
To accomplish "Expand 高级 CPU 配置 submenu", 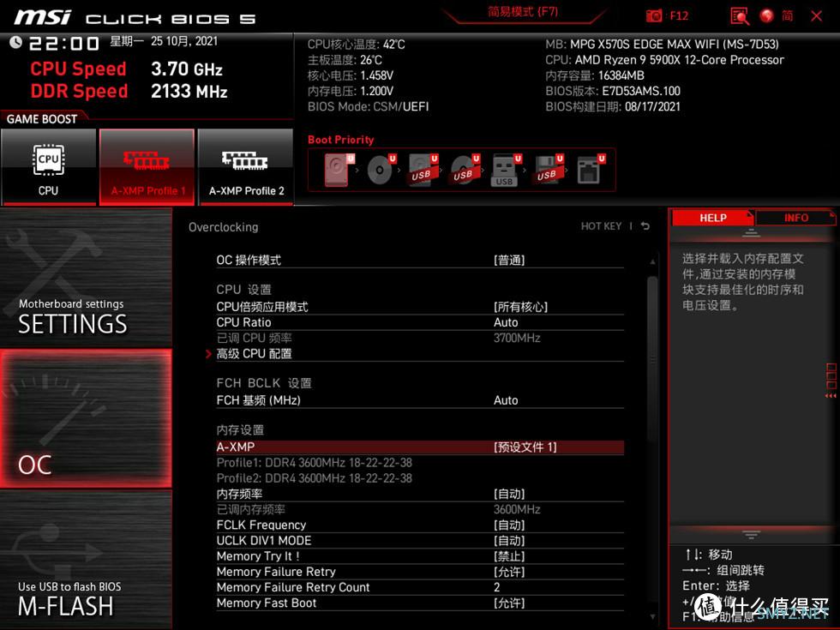I will [x=420, y=353].
